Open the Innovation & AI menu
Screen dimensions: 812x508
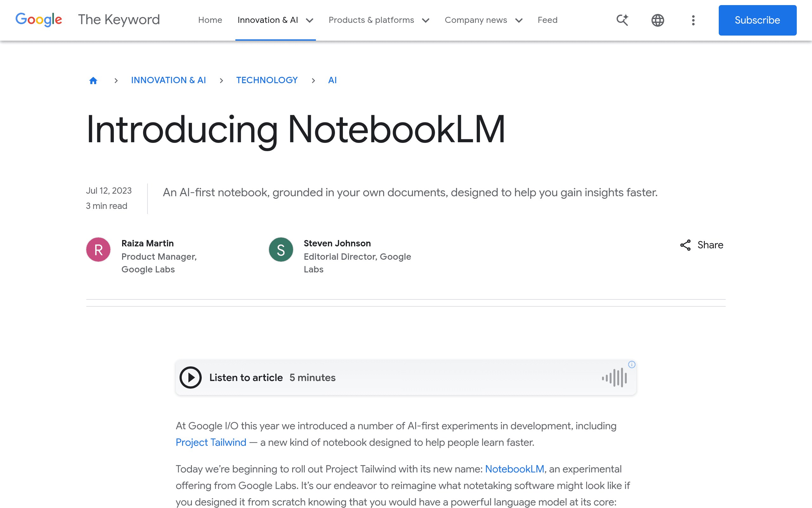point(268,20)
